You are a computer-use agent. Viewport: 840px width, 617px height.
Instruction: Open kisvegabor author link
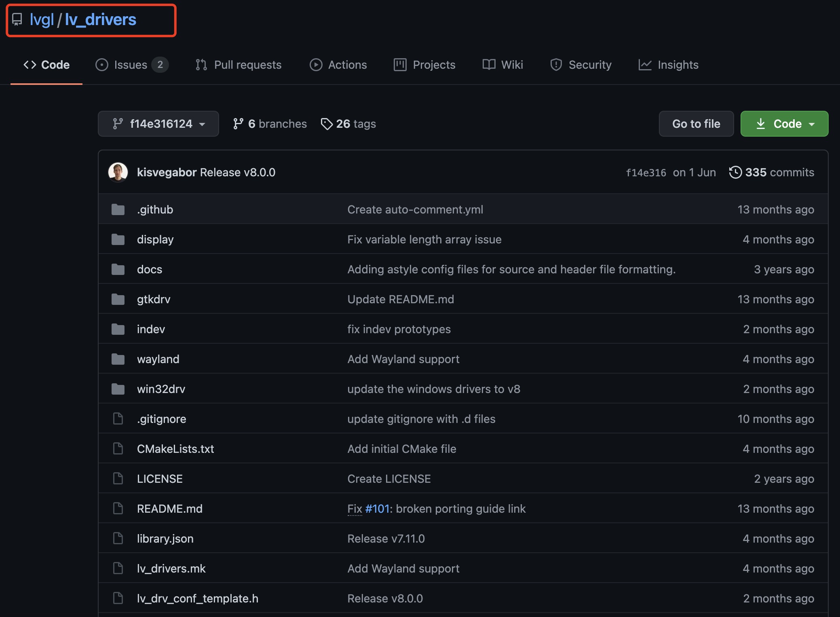(x=167, y=172)
